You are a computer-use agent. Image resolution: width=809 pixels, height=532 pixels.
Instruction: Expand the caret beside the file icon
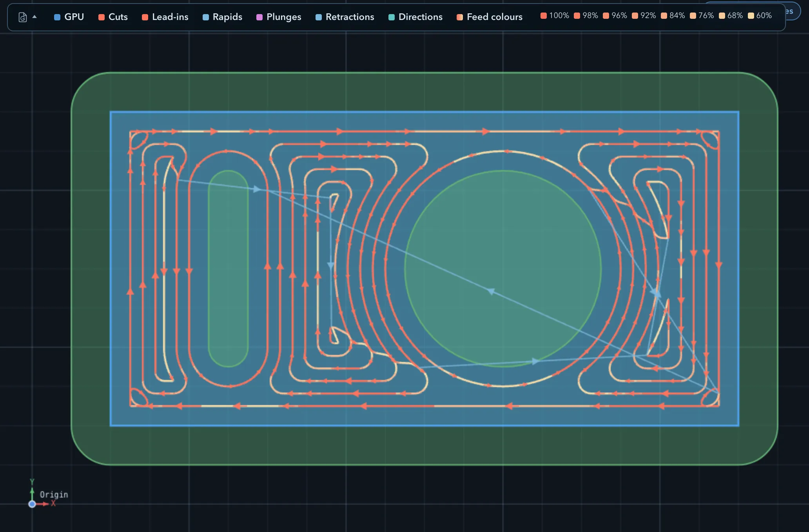(x=34, y=17)
